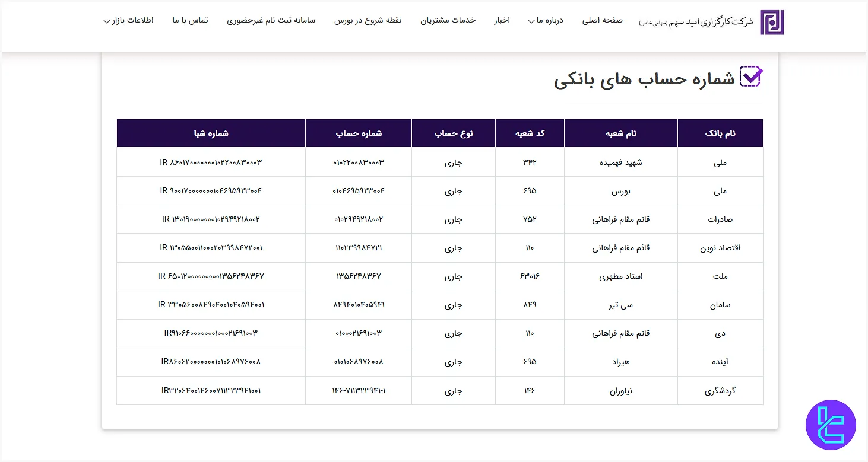Click the purple checkmark icon beside the heading

(751, 77)
